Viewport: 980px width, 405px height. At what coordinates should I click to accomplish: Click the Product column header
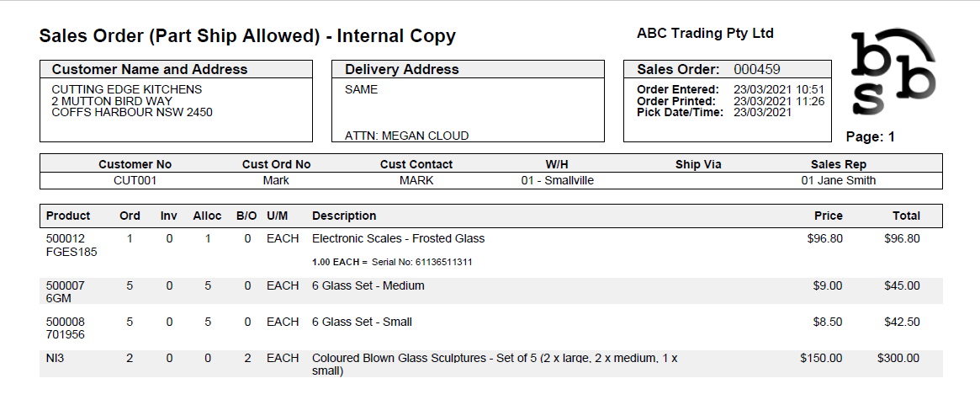coord(68,216)
